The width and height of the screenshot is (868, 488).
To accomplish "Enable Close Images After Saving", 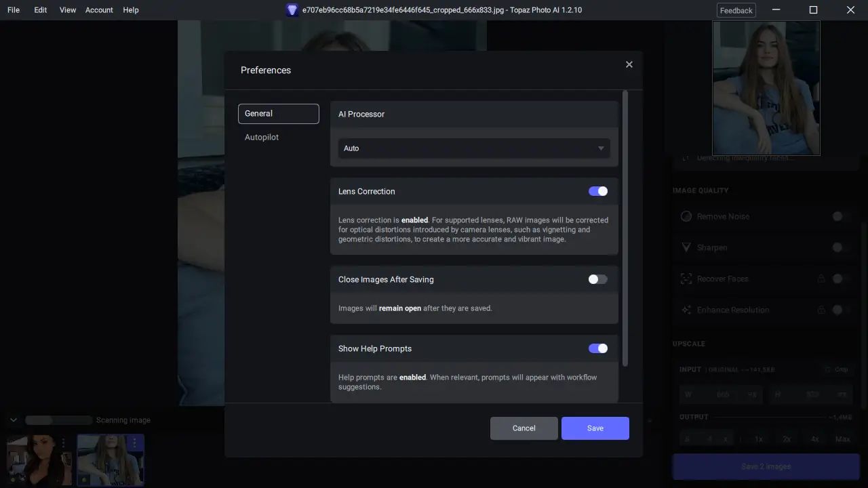I will click(598, 279).
